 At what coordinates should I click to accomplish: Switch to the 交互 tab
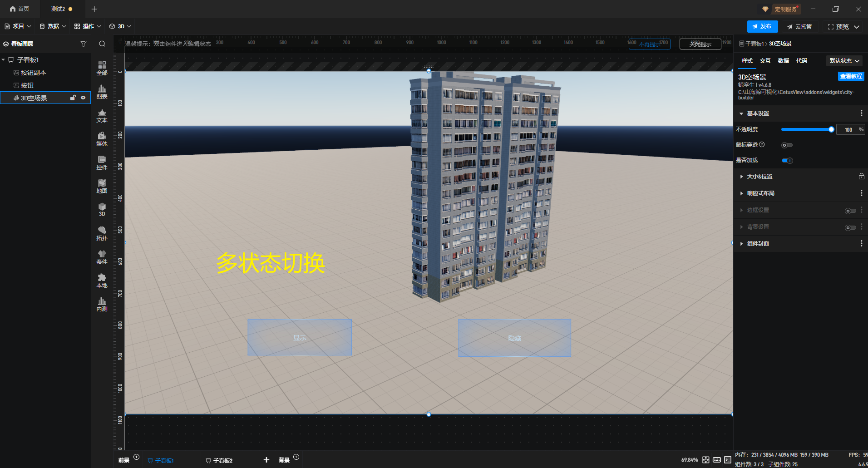point(765,61)
